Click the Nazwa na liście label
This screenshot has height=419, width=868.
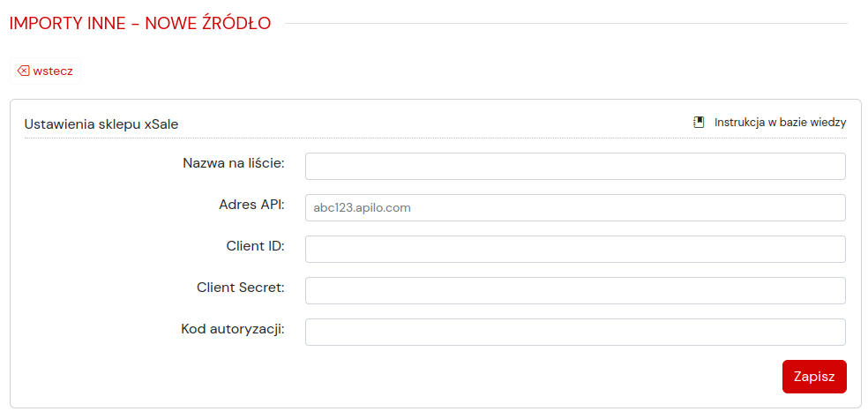pyautogui.click(x=234, y=163)
